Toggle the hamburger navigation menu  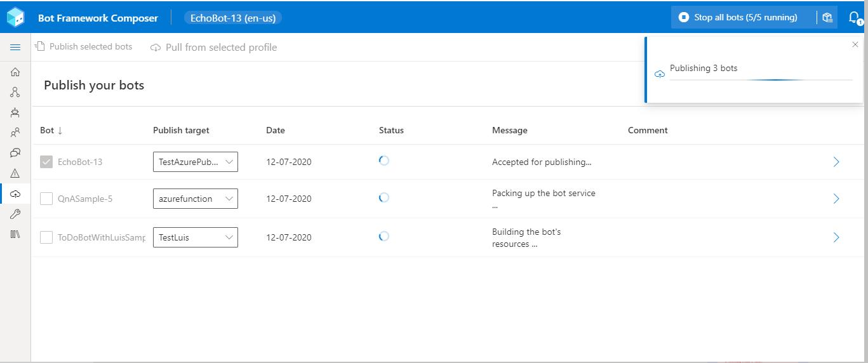(x=15, y=48)
